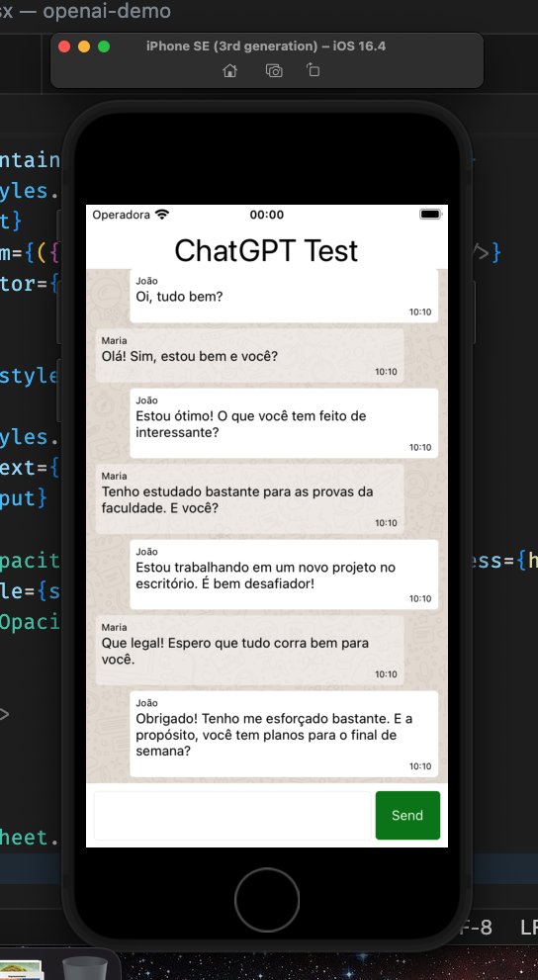Click the Wi-Fi status icon
The height and width of the screenshot is (980, 538).
coord(162,215)
